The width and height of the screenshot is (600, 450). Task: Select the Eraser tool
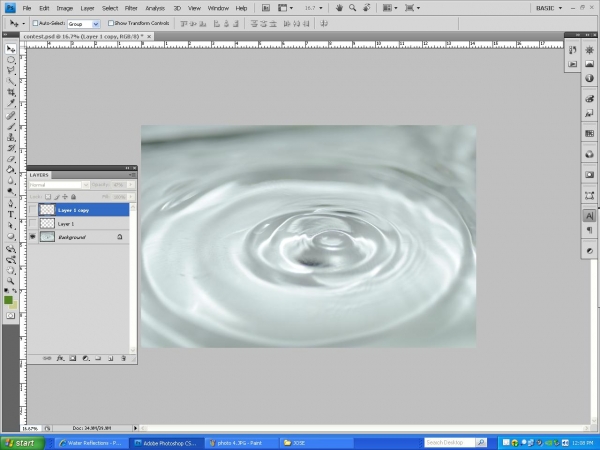[x=11, y=159]
